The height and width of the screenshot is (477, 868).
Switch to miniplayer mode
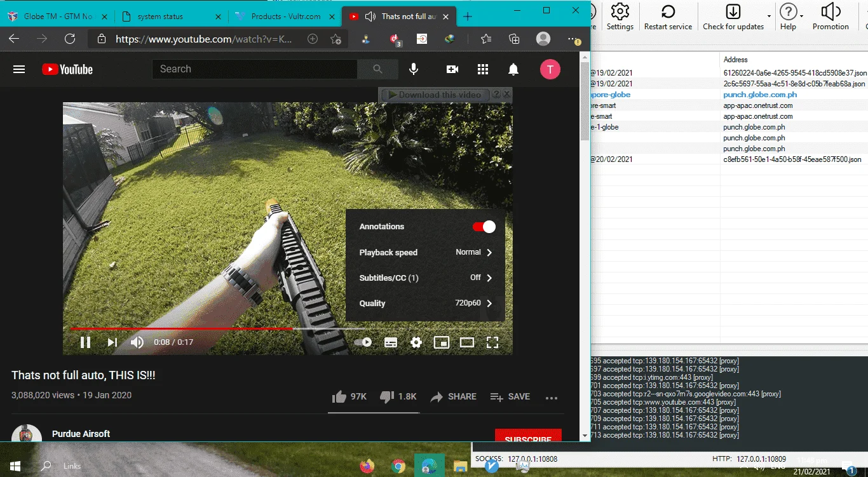click(442, 342)
